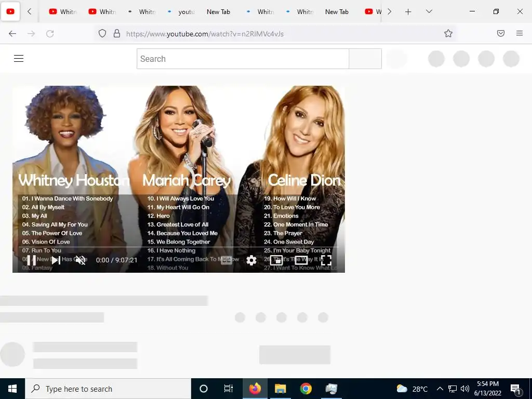Unmute the video with the speaker icon
The height and width of the screenshot is (399, 532).
[81, 260]
